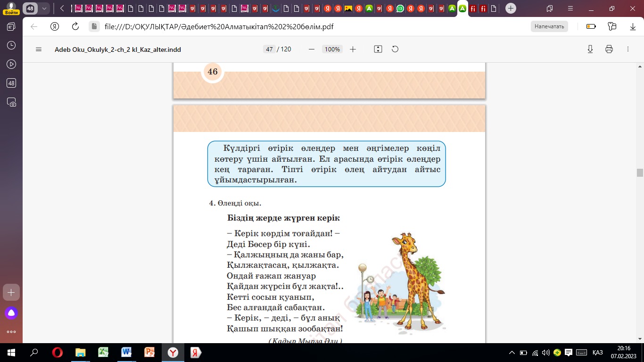Open browsing history from the sidebar clock
Image resolution: width=644 pixels, height=362 pixels.
[11, 45]
